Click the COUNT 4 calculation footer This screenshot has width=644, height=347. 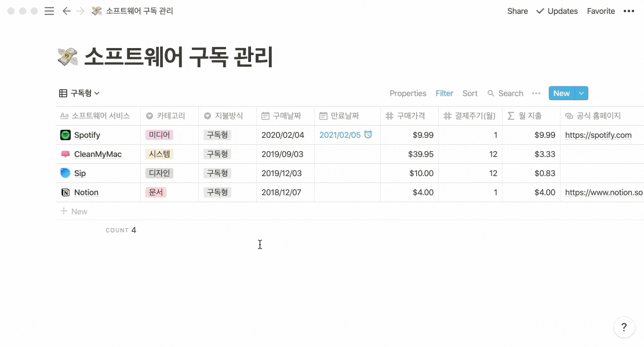click(x=121, y=230)
